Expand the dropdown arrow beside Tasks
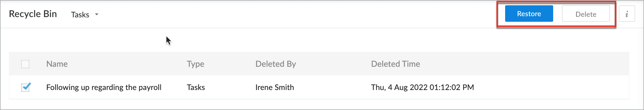Image resolution: width=644 pixels, height=110 pixels. (97, 14)
